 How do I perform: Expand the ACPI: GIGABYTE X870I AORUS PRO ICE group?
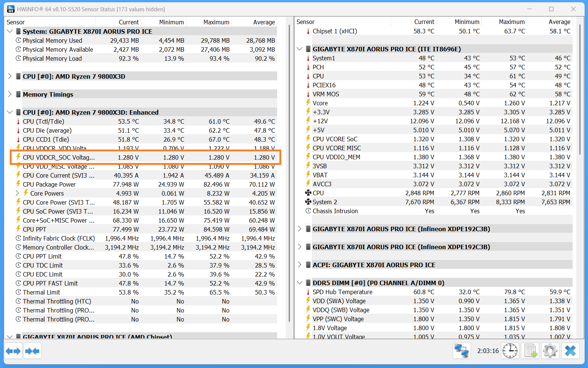300,265
